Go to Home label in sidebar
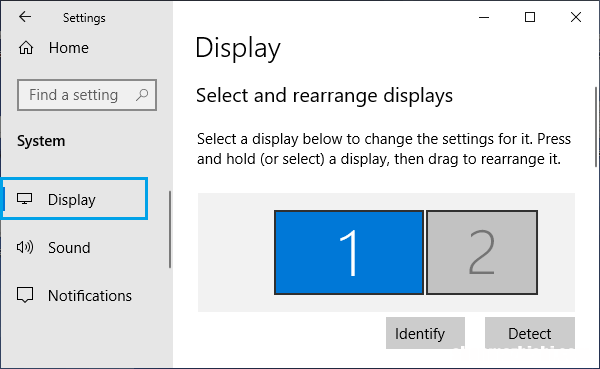Image resolution: width=600 pixels, height=369 pixels. (x=68, y=48)
